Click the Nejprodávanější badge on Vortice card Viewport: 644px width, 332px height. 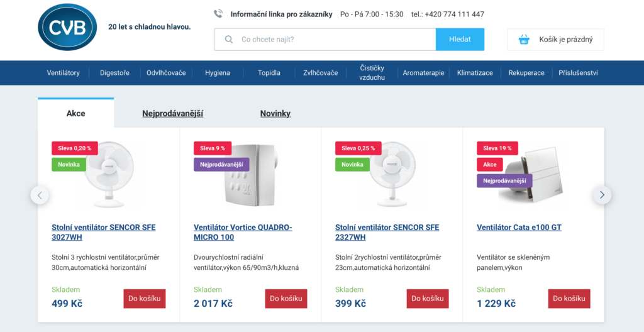pos(221,164)
